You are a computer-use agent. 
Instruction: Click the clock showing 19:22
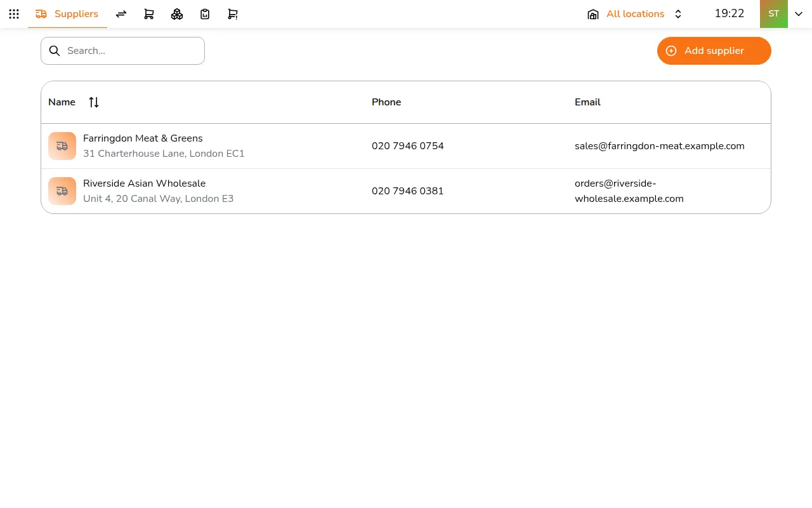730,14
